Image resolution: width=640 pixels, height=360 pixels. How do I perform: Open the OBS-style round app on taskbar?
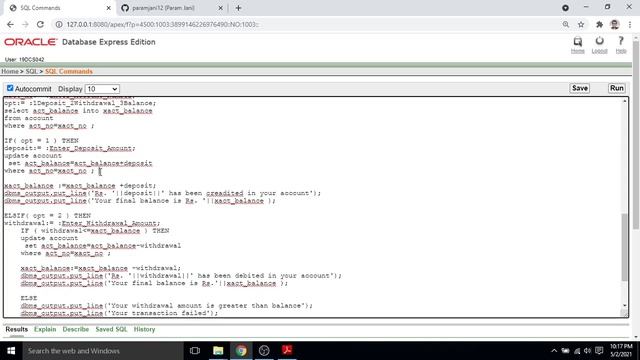[264, 351]
